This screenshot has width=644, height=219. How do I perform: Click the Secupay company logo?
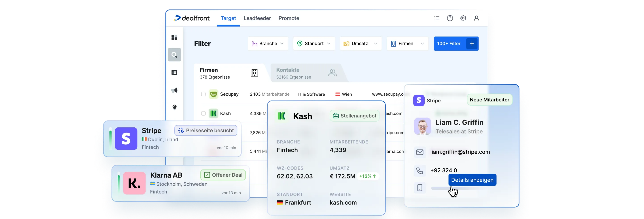point(213,94)
